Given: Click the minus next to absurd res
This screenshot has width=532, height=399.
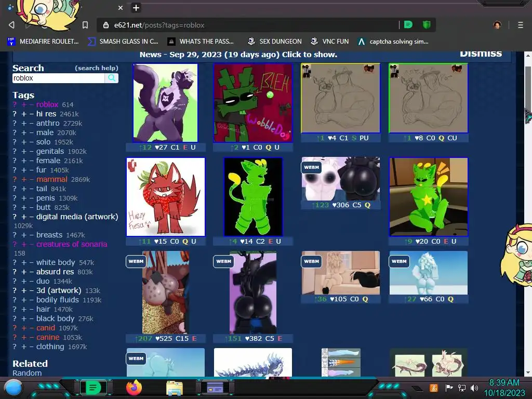Looking at the screenshot, I should 31,272.
